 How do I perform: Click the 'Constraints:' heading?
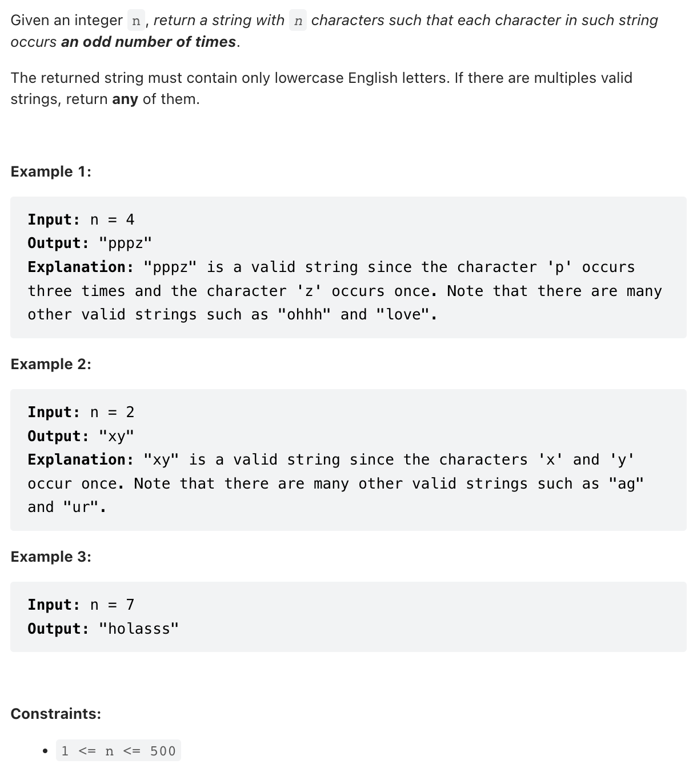click(x=55, y=714)
